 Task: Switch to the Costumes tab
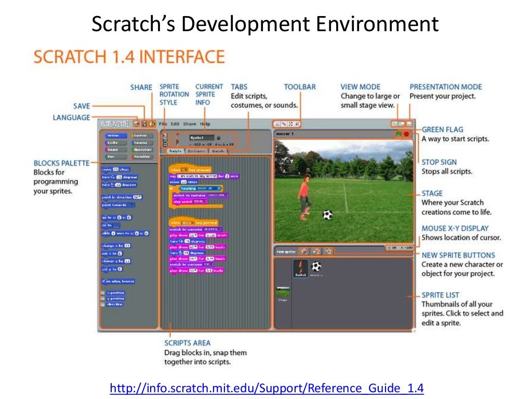(196, 151)
